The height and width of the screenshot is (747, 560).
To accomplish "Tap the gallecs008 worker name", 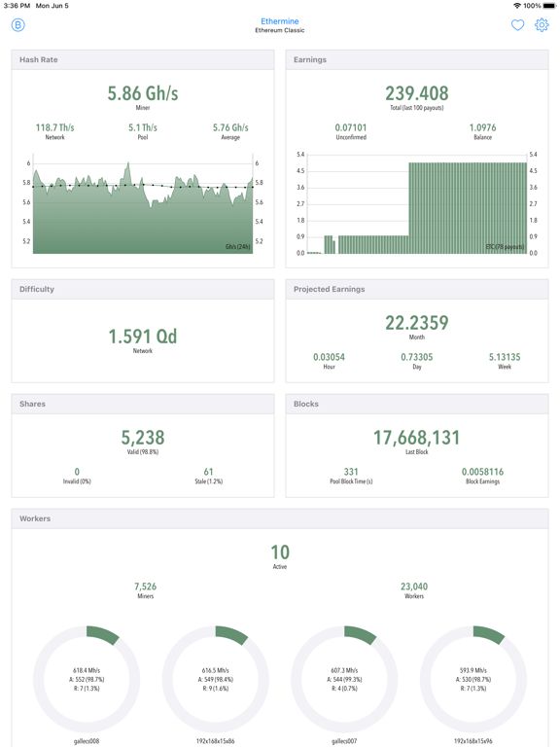I will click(x=87, y=741).
